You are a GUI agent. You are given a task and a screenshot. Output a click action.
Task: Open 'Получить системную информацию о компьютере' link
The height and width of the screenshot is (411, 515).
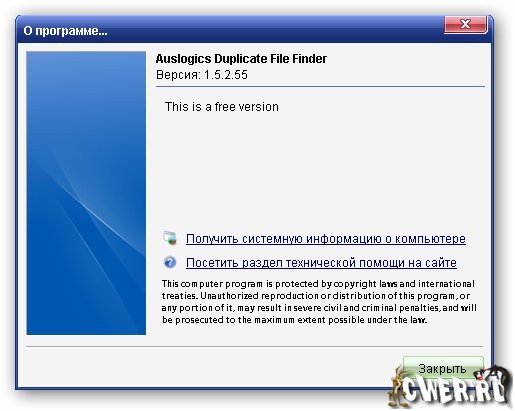(x=326, y=239)
